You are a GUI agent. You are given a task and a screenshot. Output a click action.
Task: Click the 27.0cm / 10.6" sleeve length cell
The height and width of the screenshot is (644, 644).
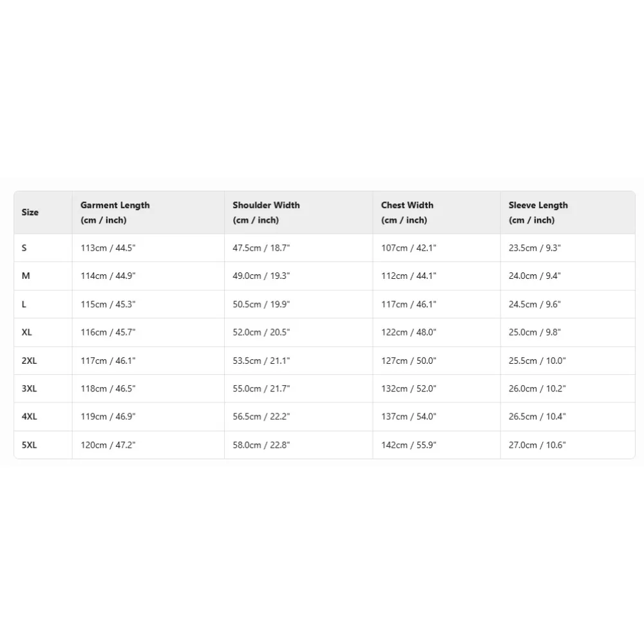click(x=537, y=445)
